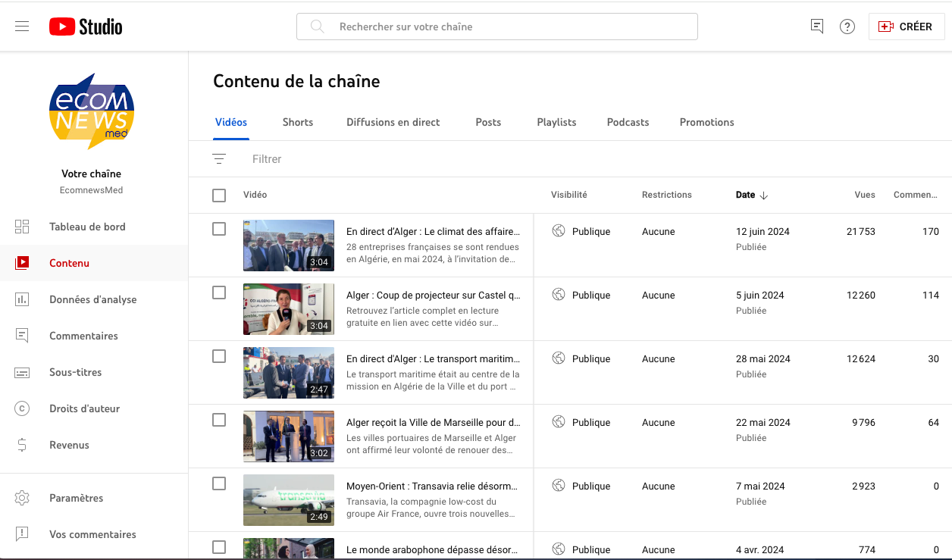Sort by the Date column header arrow

click(x=763, y=196)
